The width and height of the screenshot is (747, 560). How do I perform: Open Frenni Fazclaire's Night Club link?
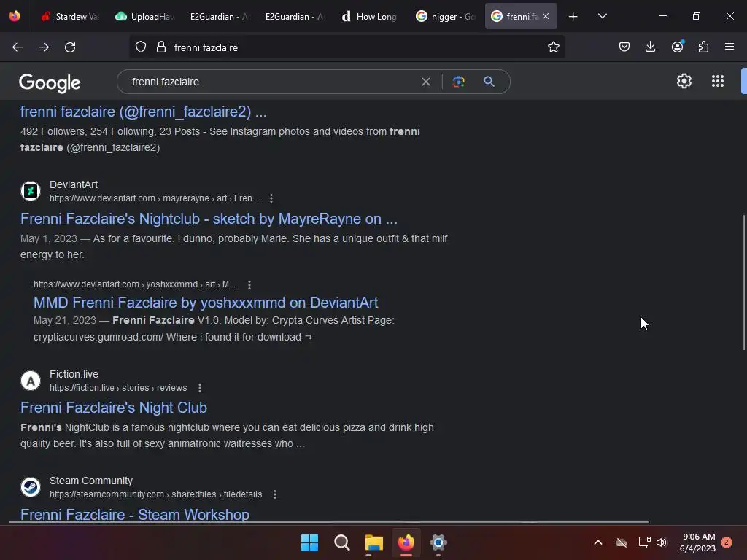tap(113, 408)
